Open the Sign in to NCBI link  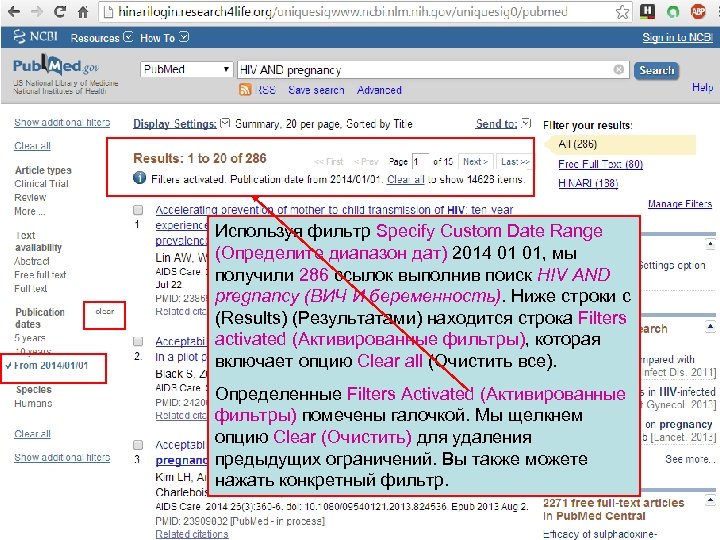tap(677, 37)
